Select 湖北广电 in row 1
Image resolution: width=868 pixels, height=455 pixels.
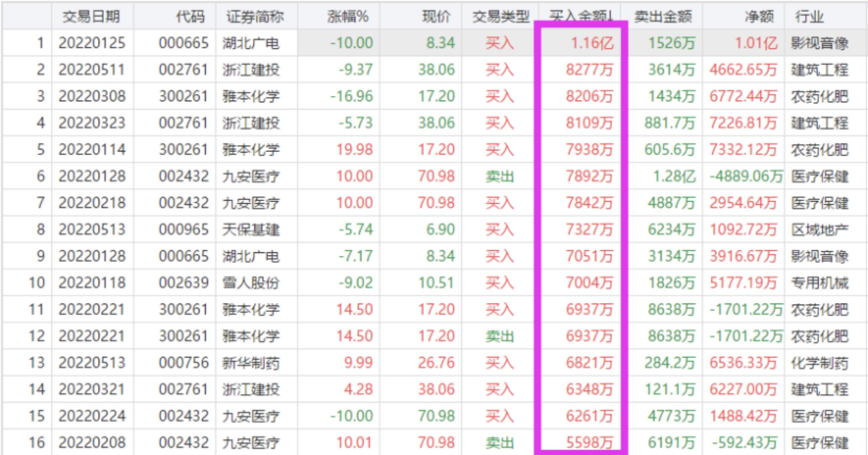coord(251,43)
